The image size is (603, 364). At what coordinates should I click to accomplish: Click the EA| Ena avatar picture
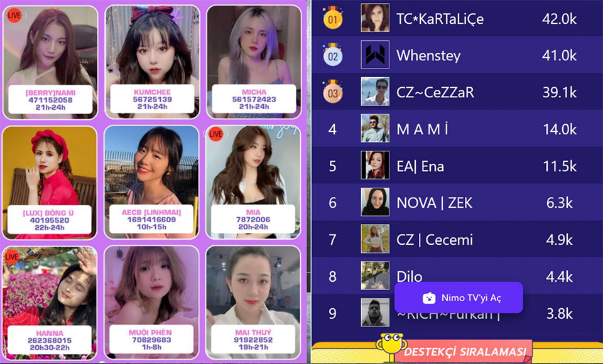click(375, 165)
